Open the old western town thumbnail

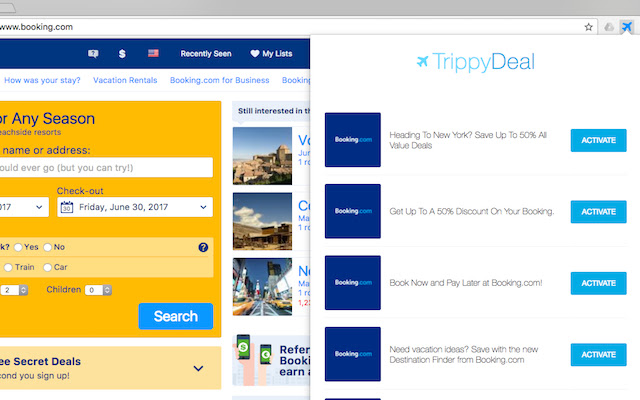262,221
